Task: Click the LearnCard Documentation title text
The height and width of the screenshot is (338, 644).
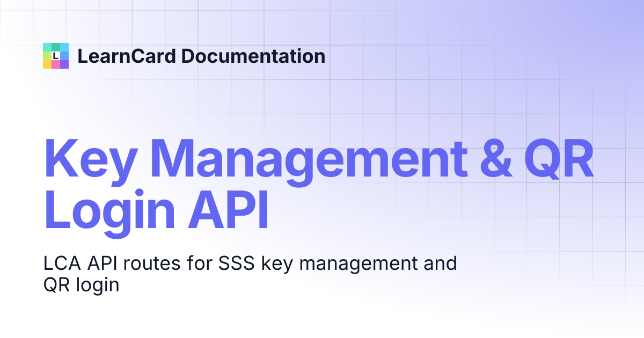Action: pyautogui.click(x=201, y=56)
